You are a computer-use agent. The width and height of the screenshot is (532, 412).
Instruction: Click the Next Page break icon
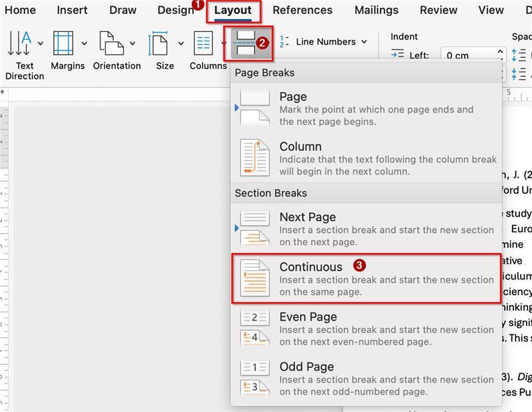click(255, 228)
